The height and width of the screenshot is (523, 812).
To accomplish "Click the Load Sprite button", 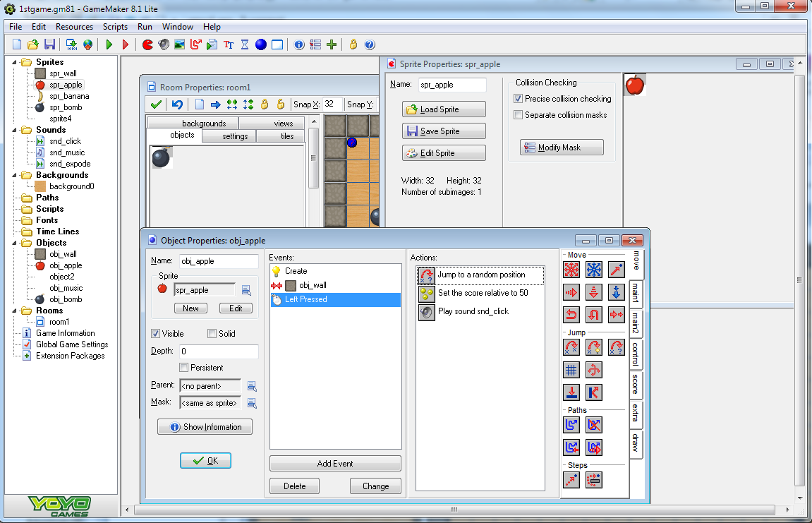I will [x=444, y=109].
